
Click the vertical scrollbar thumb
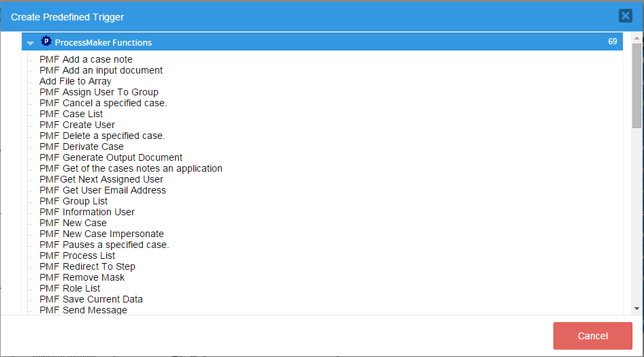click(637, 85)
